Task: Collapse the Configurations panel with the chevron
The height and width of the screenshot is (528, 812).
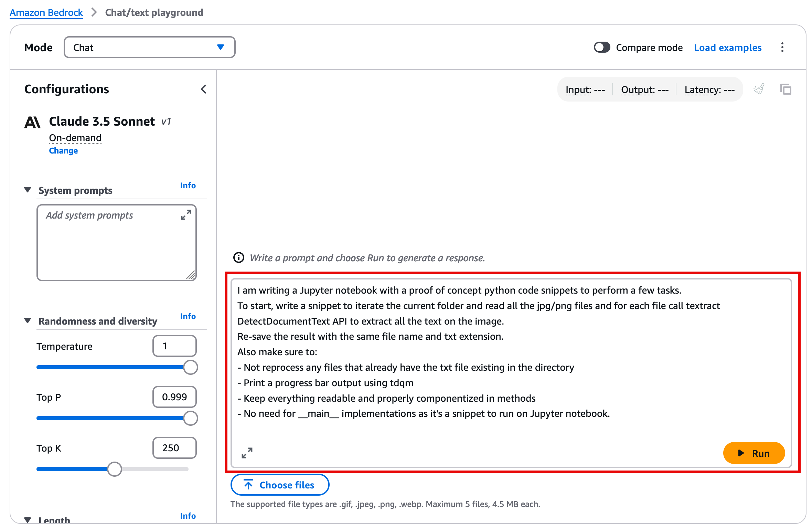Action: [204, 89]
